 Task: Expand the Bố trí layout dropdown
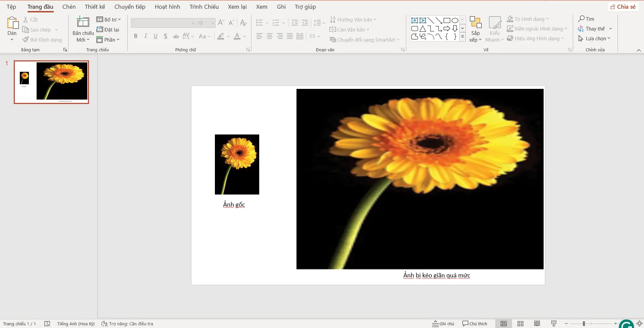108,19
